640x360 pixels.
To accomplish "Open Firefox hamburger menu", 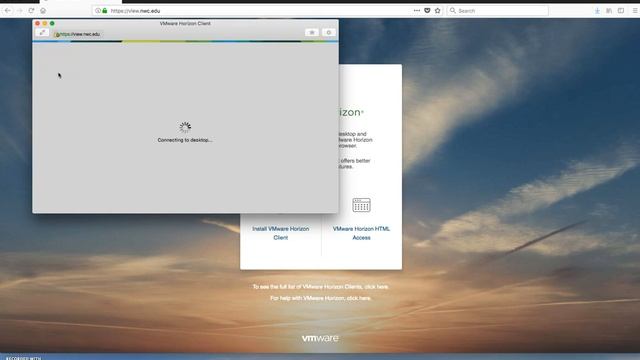I will 635,11.
